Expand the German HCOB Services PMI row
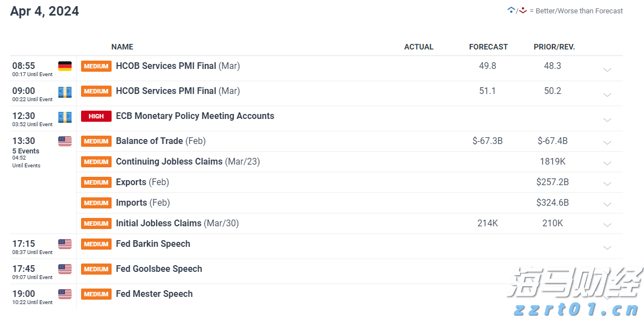The image size is (644, 318). coord(607,70)
